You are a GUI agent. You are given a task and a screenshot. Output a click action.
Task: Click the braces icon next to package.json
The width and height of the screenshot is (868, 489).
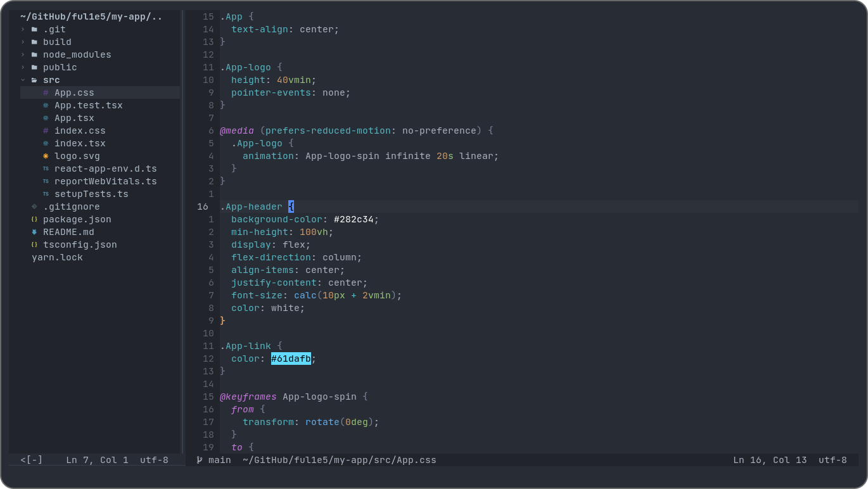(x=34, y=219)
